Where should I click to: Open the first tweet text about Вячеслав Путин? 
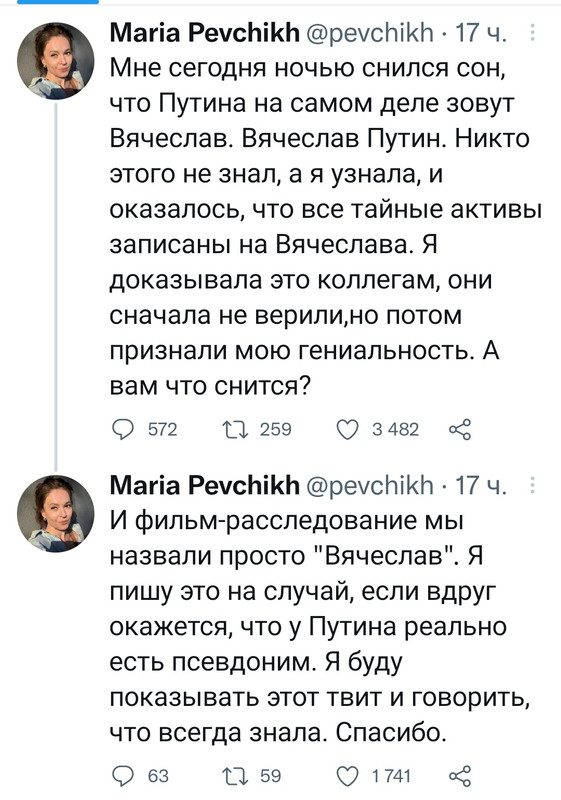click(x=325, y=227)
